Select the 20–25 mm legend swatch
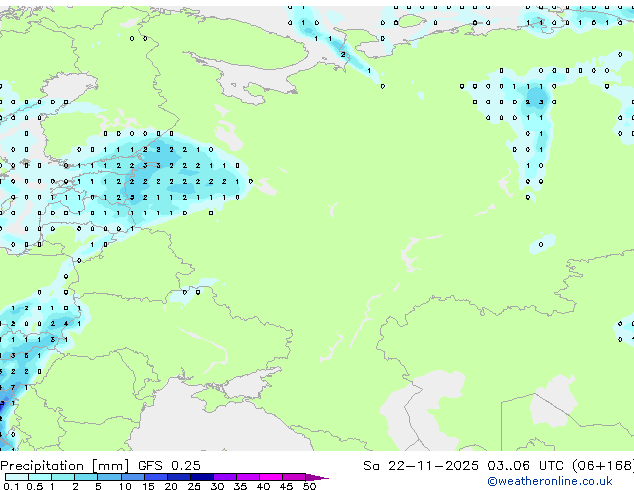This screenshot has height=490, width=634. click(179, 477)
